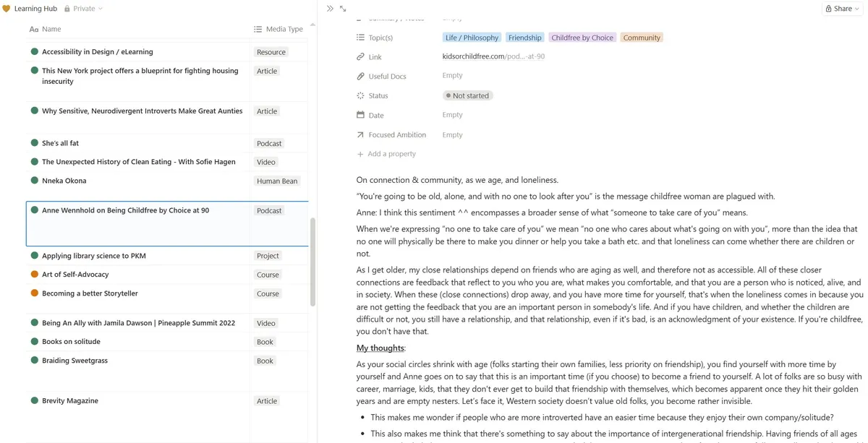Click the My thoughts underlined heading
The height and width of the screenshot is (443, 868).
(380, 348)
